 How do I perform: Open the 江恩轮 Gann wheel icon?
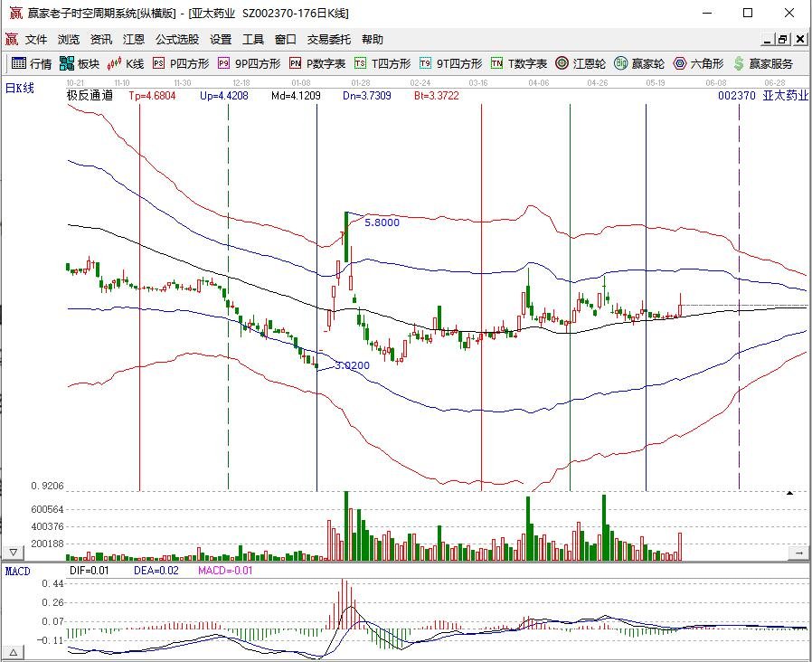point(562,63)
